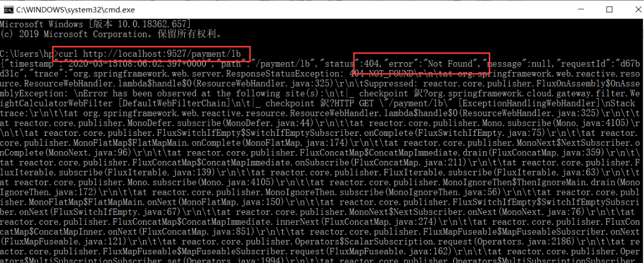
Task: Close the command prompt window
Action: click(x=634, y=9)
